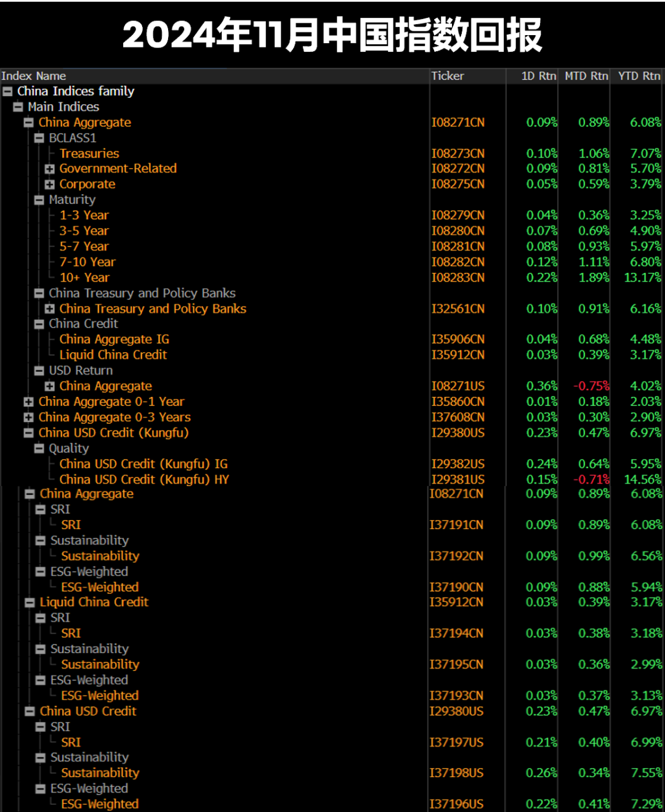Click ticker I35906CN
The image size is (665, 812).
[x=457, y=339]
